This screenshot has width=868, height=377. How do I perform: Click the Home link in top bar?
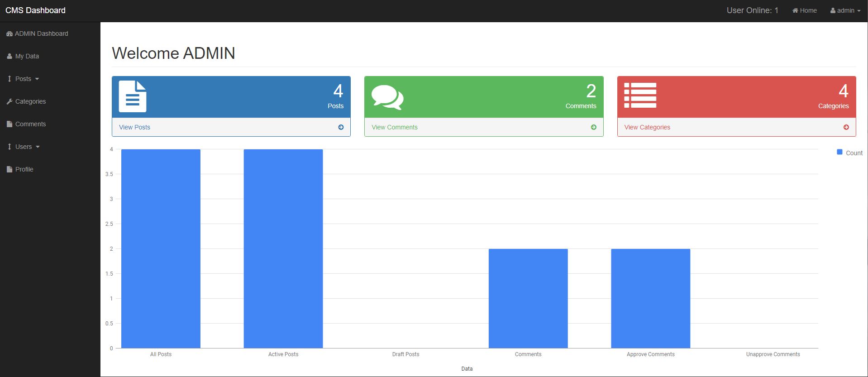pyautogui.click(x=804, y=10)
